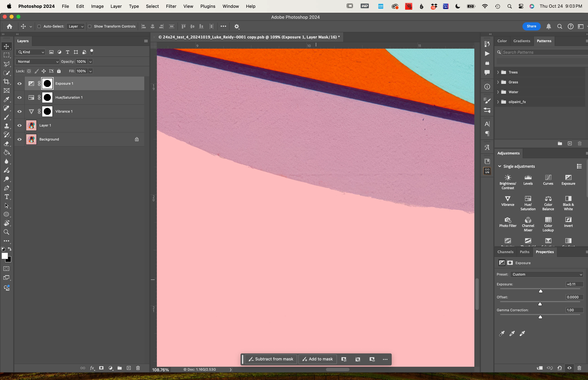Open the blend mode Normal dropdown
Image resolution: width=588 pixels, height=380 pixels.
coord(37,61)
